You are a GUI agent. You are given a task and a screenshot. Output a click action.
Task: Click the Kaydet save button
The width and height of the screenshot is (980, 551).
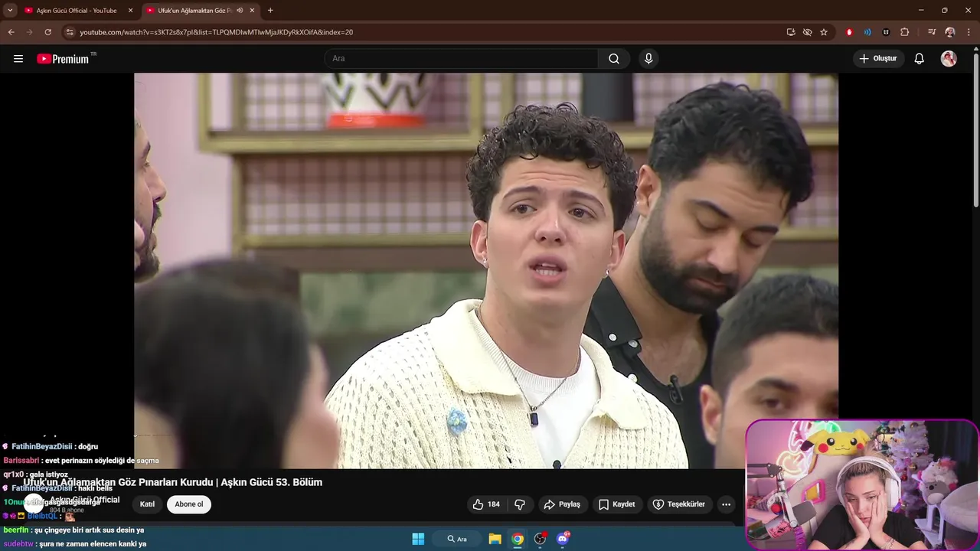coord(617,504)
